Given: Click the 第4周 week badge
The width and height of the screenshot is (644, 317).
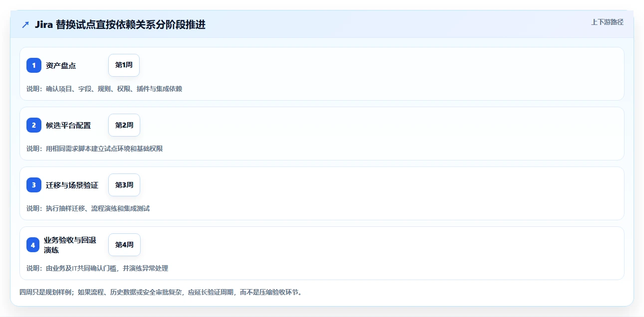Looking at the screenshot, I should 124,245.
